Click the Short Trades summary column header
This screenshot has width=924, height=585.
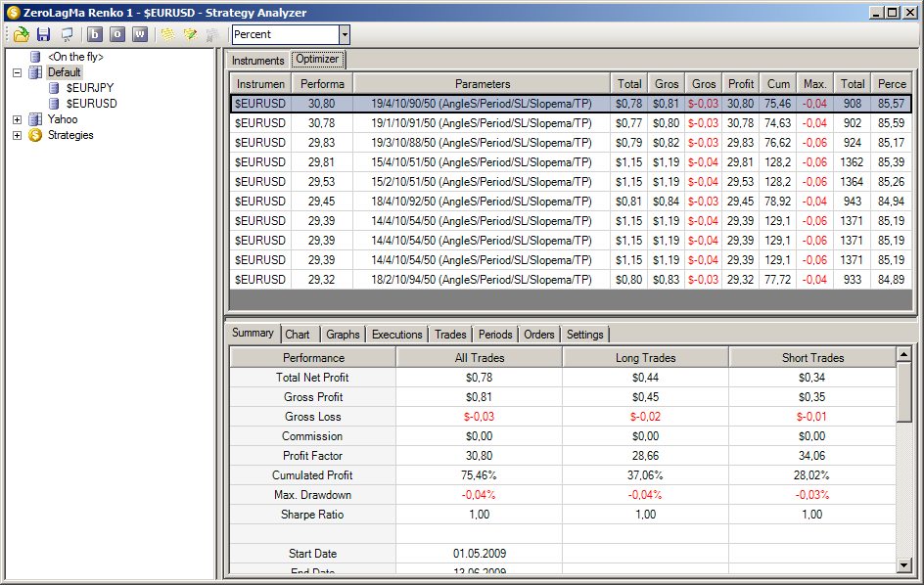click(812, 358)
